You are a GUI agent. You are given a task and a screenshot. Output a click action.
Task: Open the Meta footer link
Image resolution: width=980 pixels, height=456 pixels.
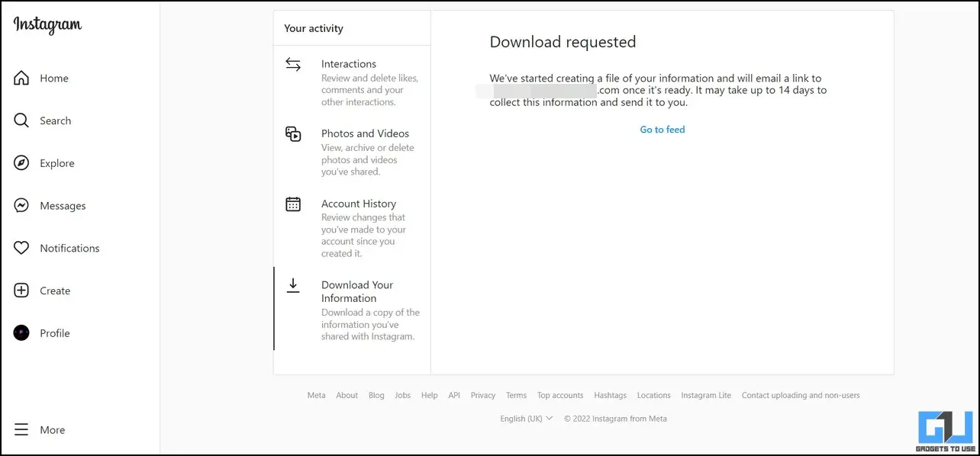click(316, 395)
